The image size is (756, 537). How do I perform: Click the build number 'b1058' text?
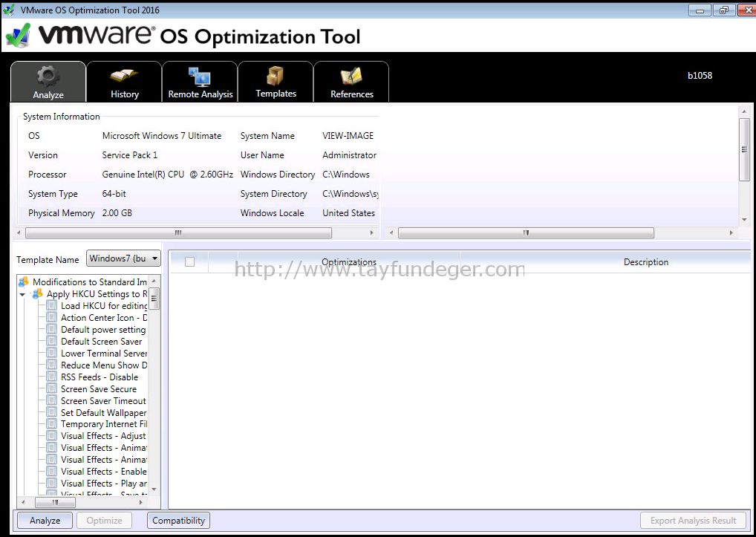[x=700, y=75]
